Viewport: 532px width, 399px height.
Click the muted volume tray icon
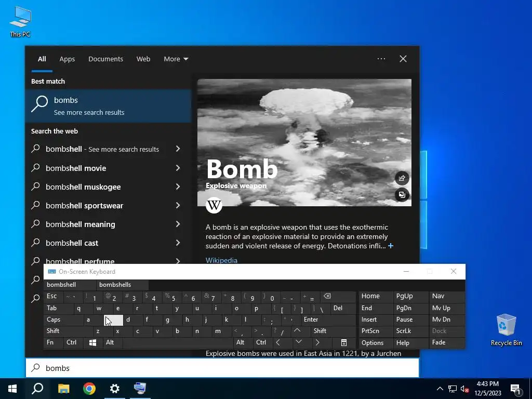(465, 389)
